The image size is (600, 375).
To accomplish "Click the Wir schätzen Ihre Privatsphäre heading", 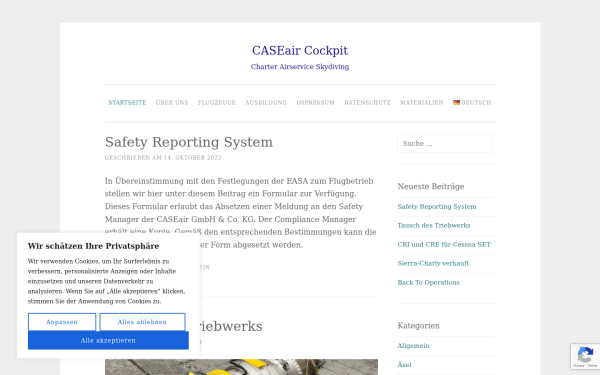I will point(93,246).
